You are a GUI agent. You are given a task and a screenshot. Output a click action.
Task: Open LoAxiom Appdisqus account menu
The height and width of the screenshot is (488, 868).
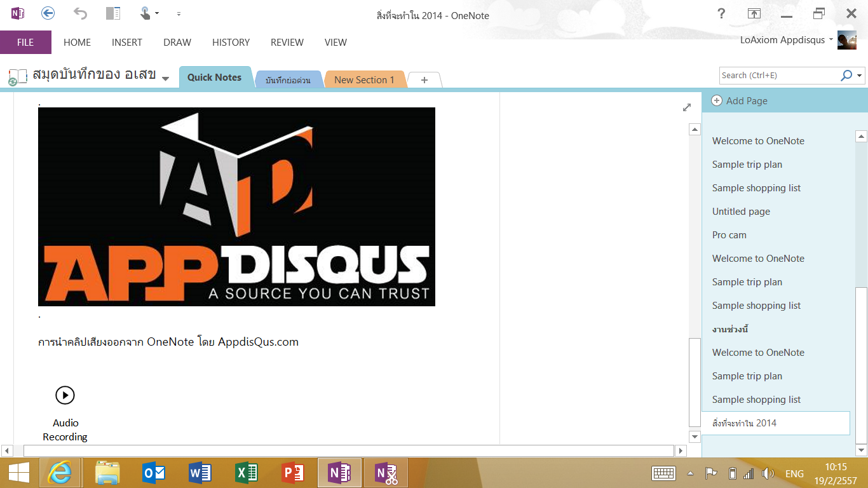coord(787,39)
